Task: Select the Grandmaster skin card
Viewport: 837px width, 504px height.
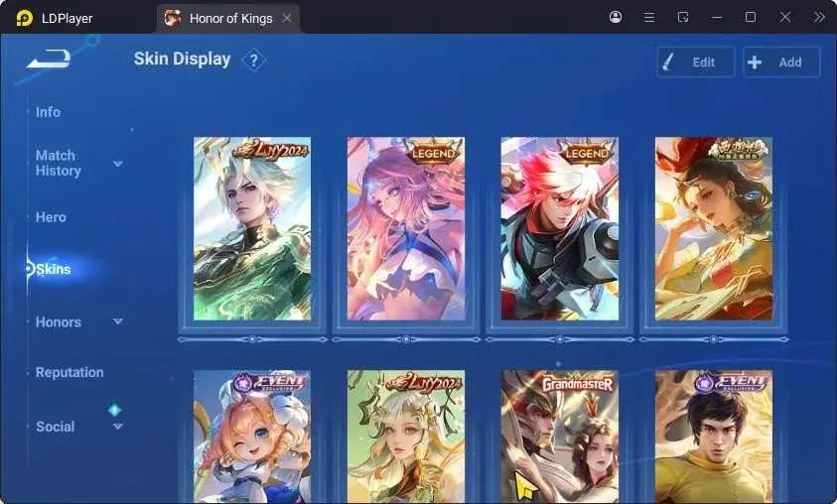Action: pos(559,437)
